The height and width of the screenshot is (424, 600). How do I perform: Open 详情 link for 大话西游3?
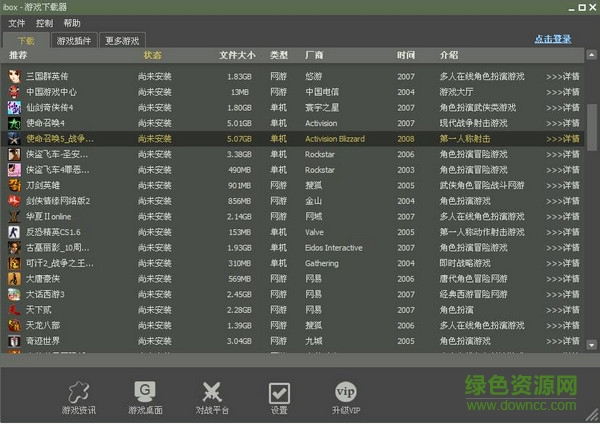(x=562, y=295)
